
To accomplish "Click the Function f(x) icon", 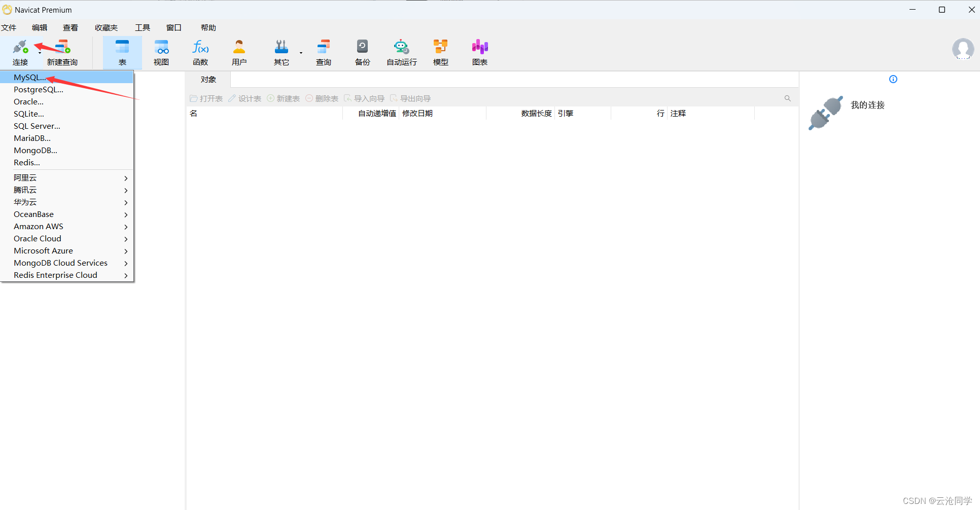I will 200,47.
